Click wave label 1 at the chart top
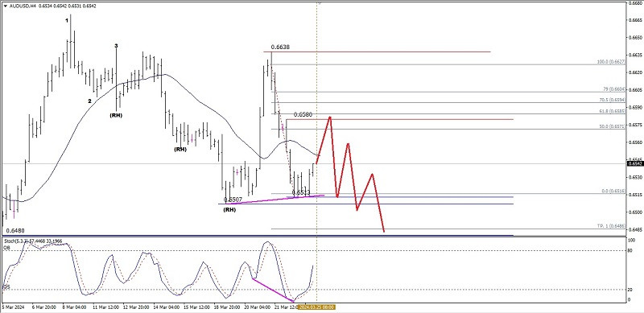 pos(67,20)
